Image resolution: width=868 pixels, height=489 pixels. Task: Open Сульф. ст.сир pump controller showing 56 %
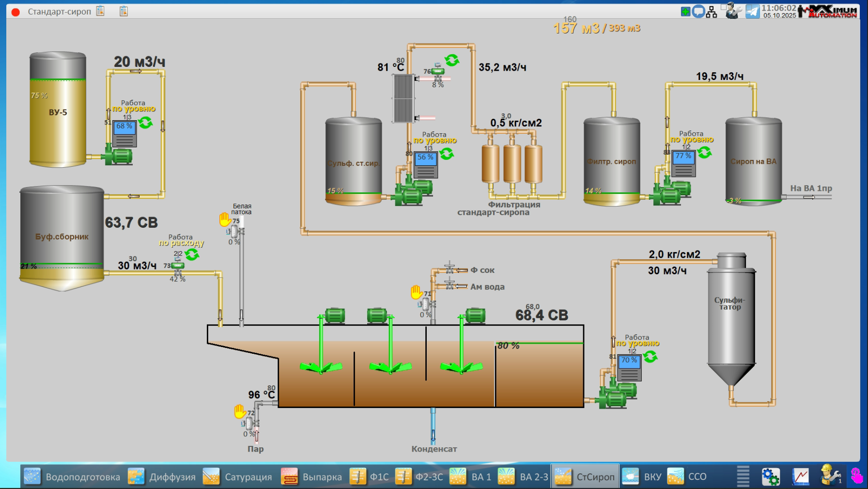tap(426, 165)
